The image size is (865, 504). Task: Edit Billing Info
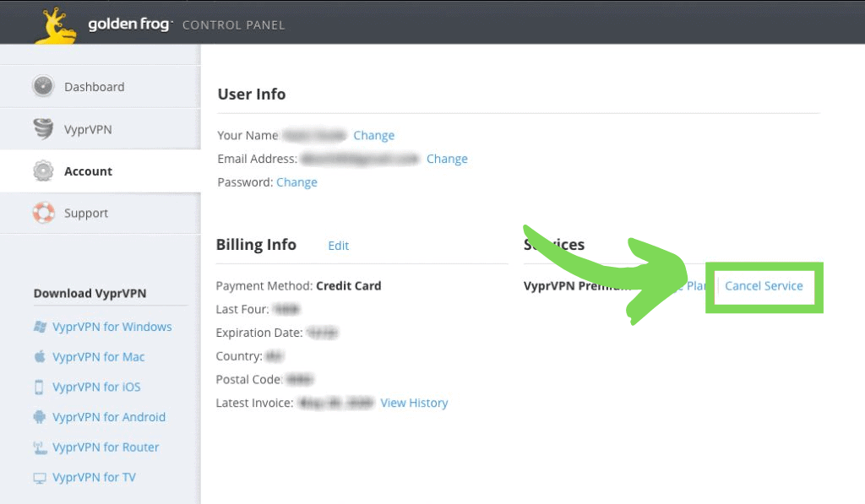[x=338, y=246]
